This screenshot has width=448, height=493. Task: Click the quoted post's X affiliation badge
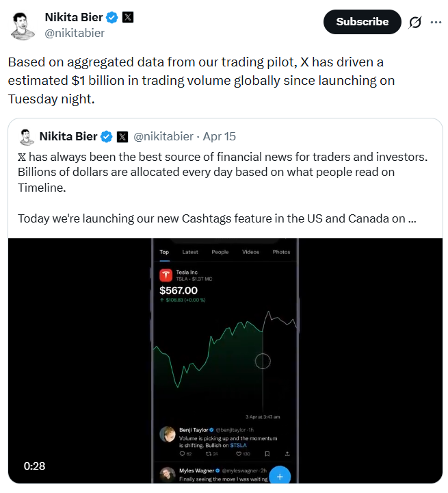tap(122, 137)
